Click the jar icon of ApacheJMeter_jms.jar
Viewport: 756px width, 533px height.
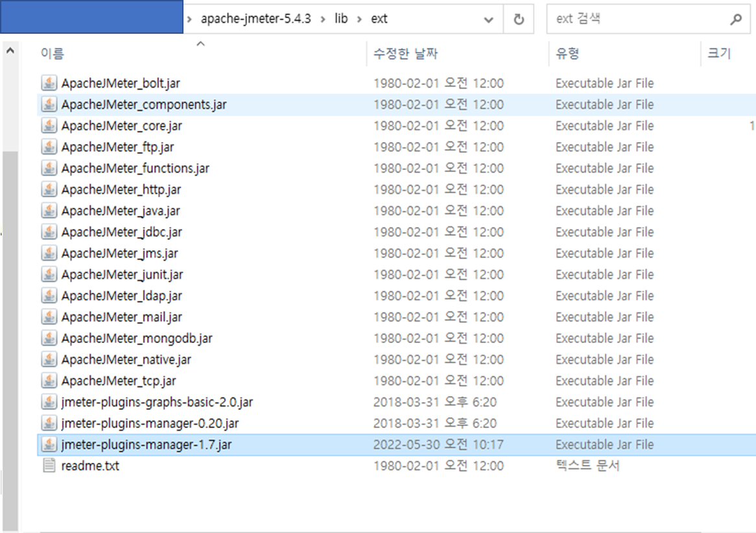coord(49,253)
